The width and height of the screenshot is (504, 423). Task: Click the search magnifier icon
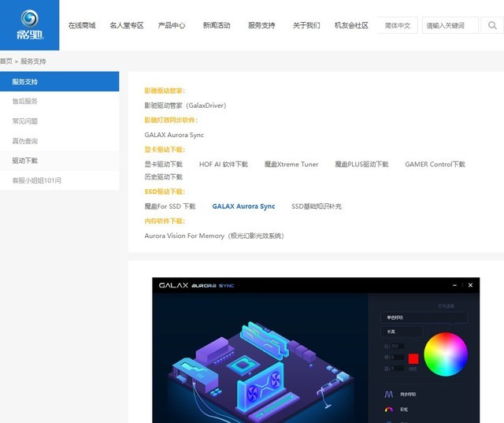pyautogui.click(x=492, y=25)
